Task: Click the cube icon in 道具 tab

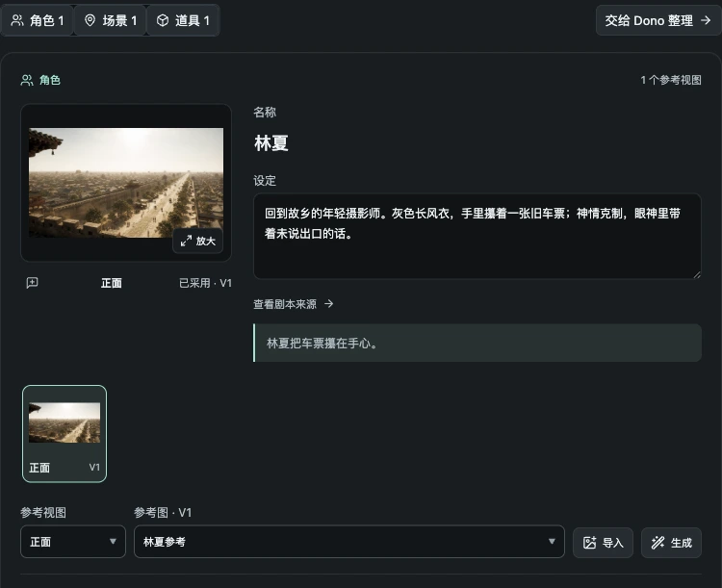Action: pos(163,20)
